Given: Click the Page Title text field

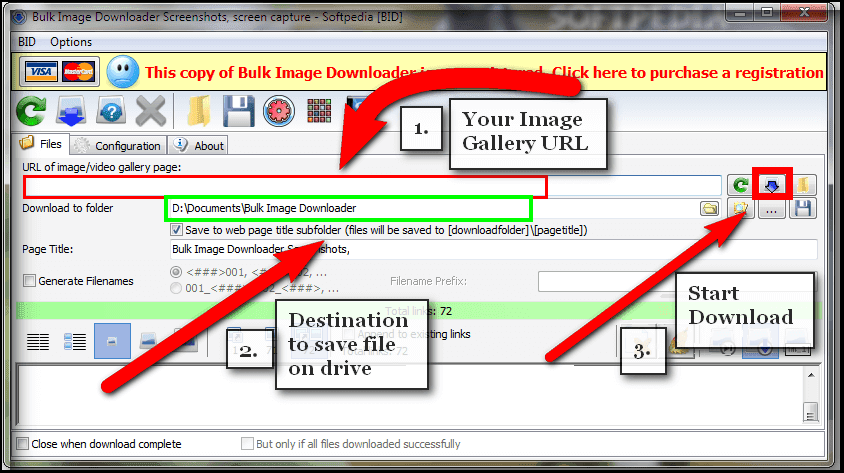Looking at the screenshot, I should (x=494, y=250).
